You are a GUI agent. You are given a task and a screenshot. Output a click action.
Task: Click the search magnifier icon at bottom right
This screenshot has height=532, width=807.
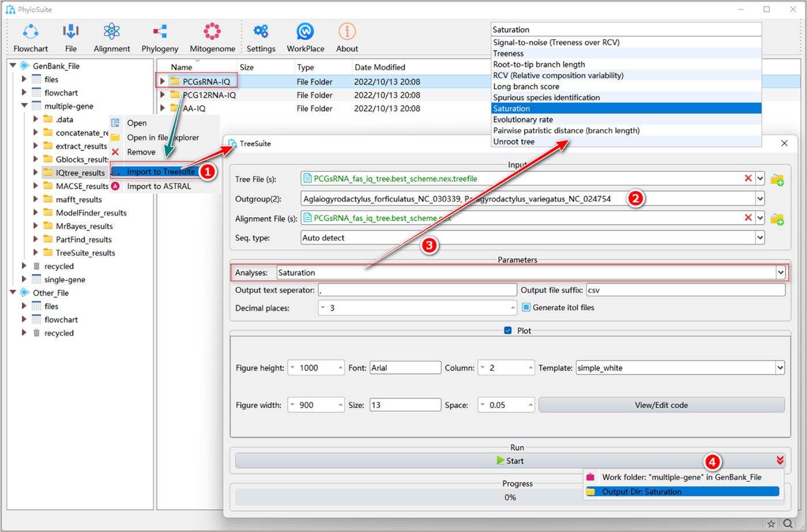(x=788, y=523)
